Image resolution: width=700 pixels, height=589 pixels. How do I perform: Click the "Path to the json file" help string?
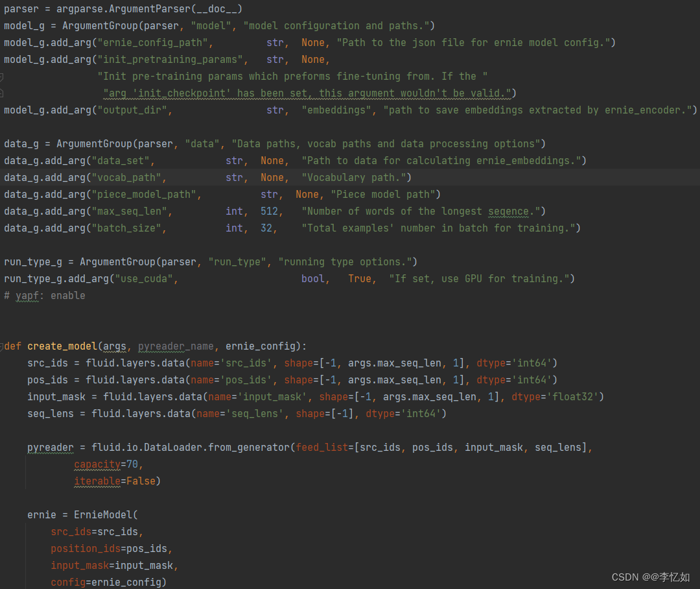pos(474,43)
